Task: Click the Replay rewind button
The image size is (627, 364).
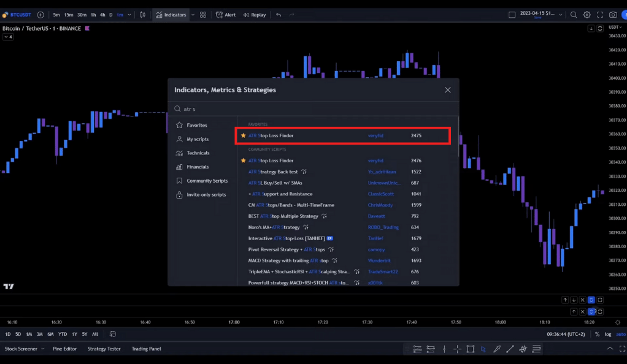Action: coord(255,15)
